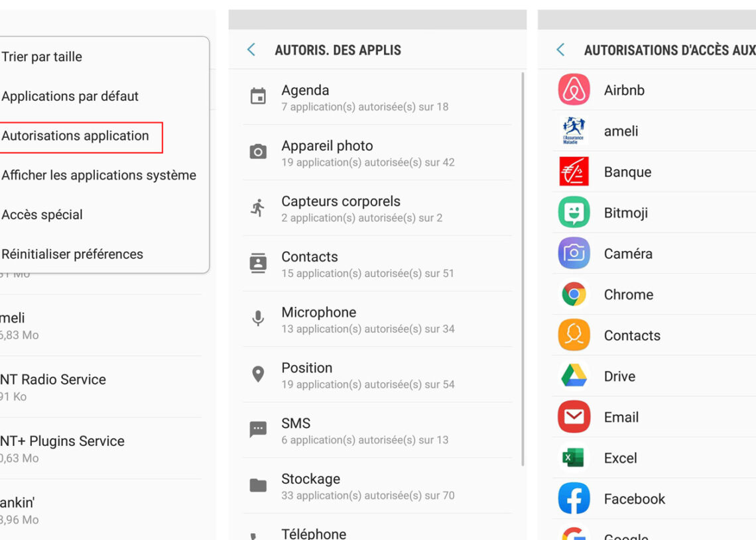The image size is (756, 540).
Task: Go back from Autoris. des applis screen
Action: pyautogui.click(x=251, y=50)
